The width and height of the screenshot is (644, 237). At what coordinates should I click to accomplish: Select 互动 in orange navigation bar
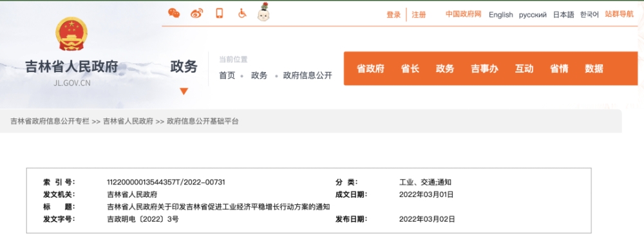tap(524, 69)
